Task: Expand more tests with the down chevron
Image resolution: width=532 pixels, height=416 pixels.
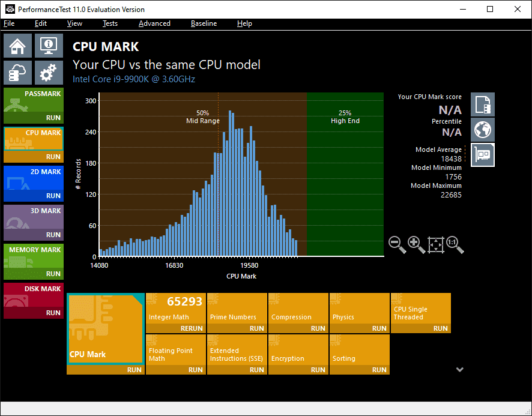Action: tap(460, 370)
